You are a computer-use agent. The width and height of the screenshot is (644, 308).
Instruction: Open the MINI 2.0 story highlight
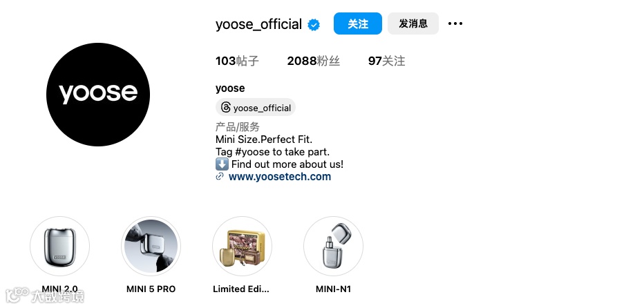[x=59, y=246]
